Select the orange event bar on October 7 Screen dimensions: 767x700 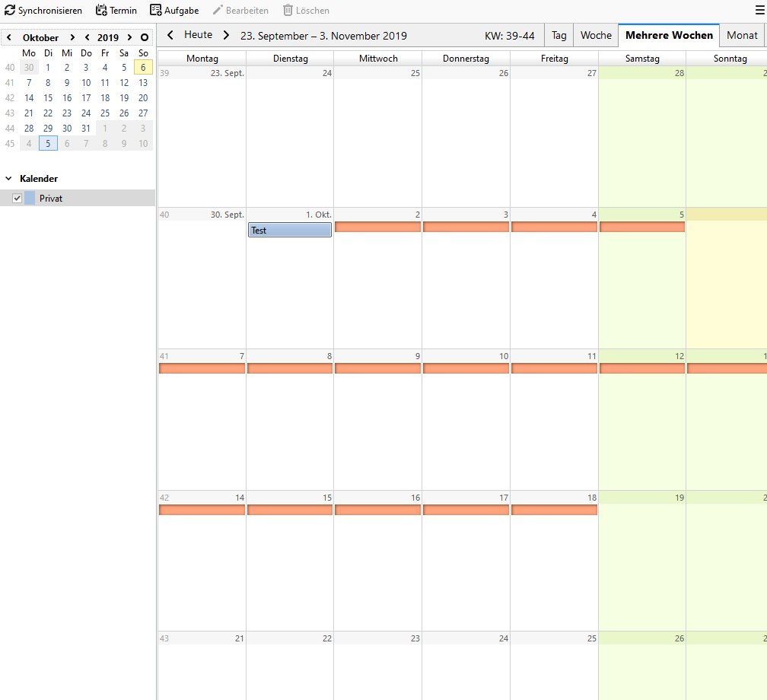click(202, 368)
